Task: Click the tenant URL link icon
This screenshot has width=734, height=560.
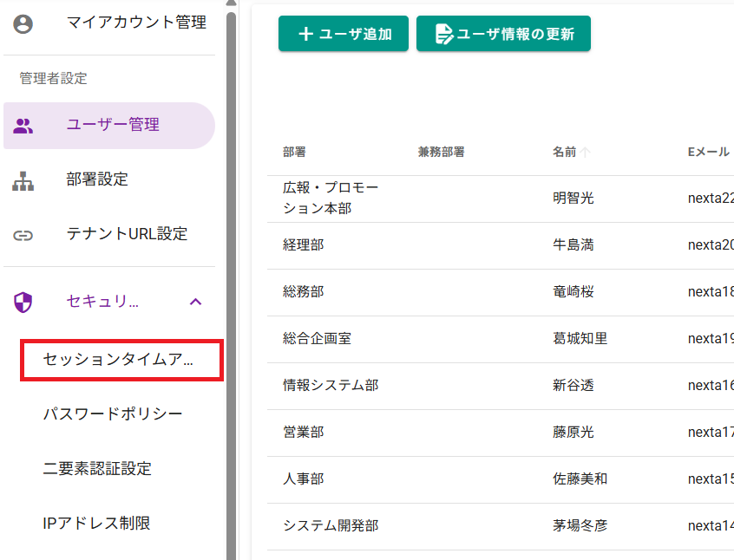Action: 23,235
